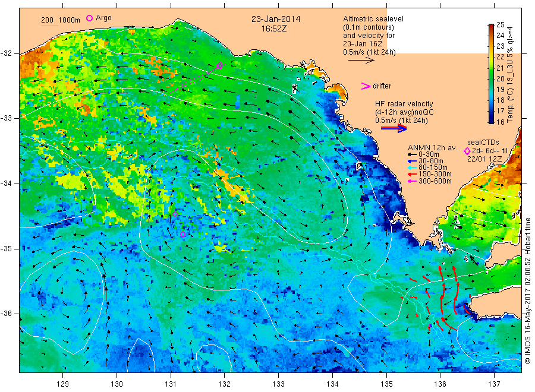Click the -33 latitude axis label
This screenshot has width=535, height=392.
pos(6,118)
